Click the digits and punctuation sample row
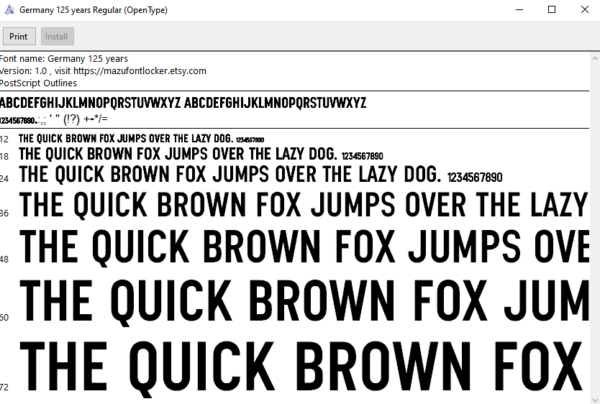Image resolution: width=600 pixels, height=404 pixels. click(54, 120)
